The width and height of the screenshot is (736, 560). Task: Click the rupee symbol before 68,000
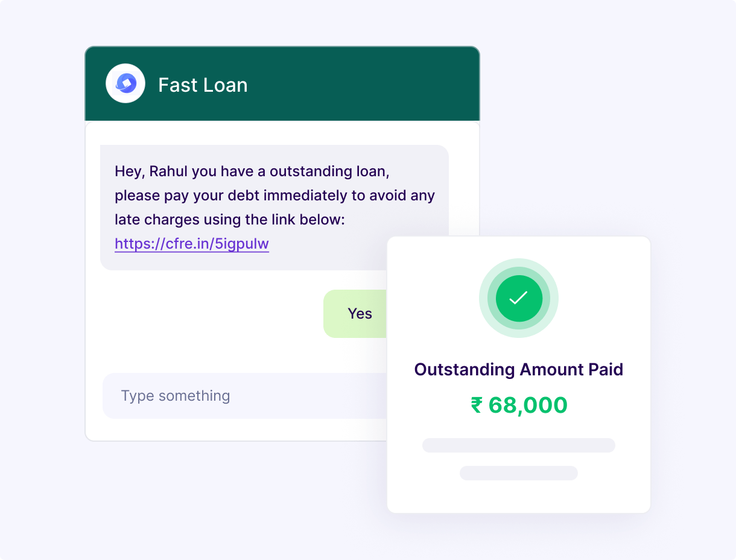click(477, 405)
